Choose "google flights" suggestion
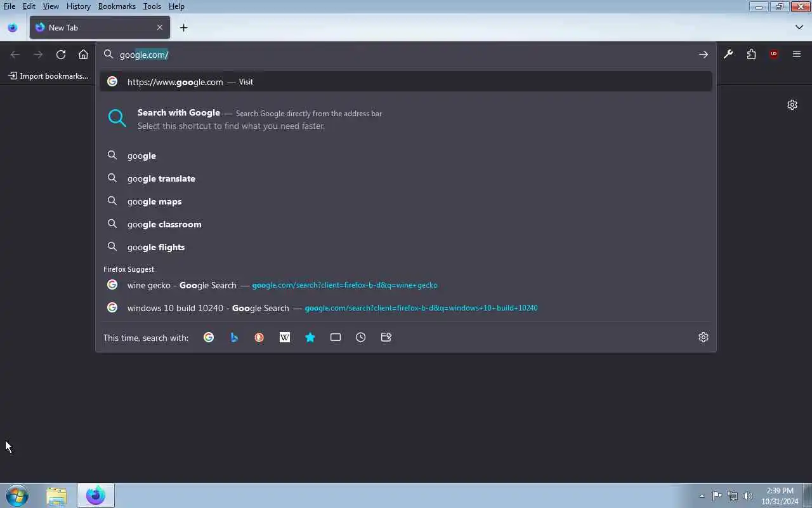Viewport: 812px width, 508px height. pos(406,247)
